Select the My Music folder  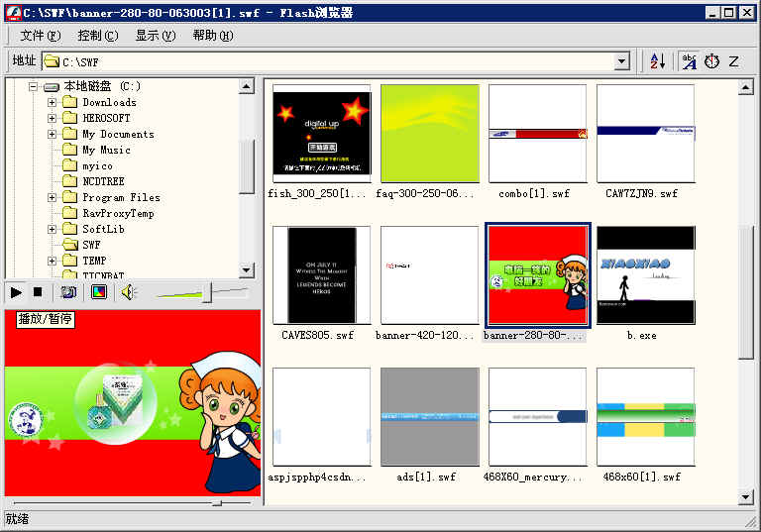tap(106, 150)
